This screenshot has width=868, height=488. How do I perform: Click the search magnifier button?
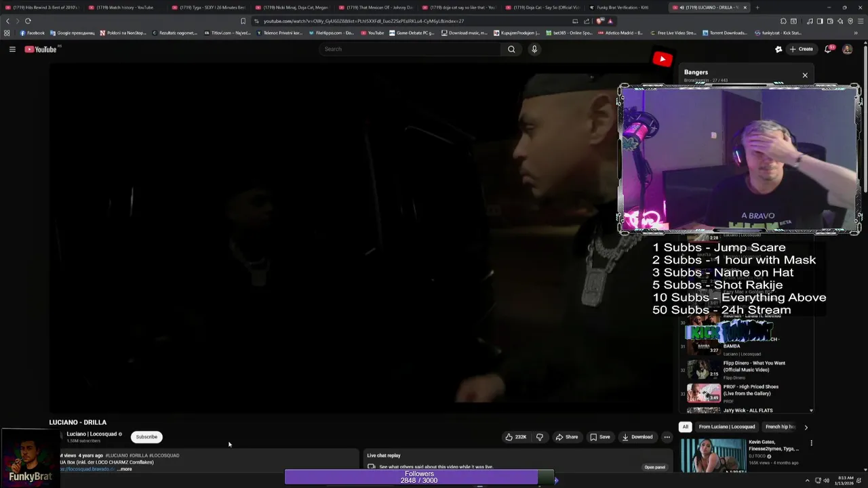pos(511,49)
